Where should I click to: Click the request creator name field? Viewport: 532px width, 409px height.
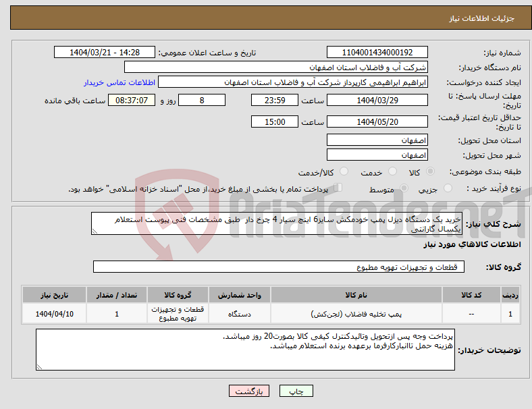point(293,82)
